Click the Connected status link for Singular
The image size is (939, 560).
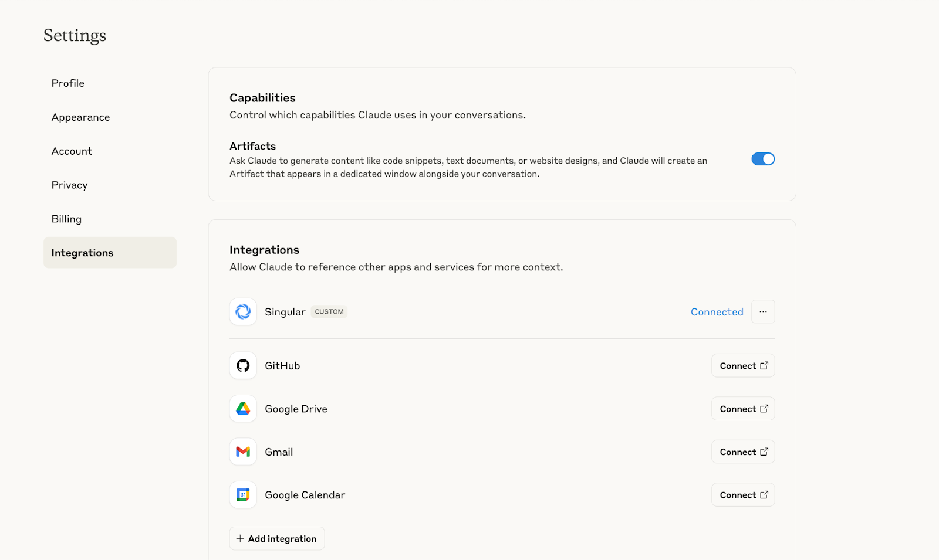tap(717, 312)
